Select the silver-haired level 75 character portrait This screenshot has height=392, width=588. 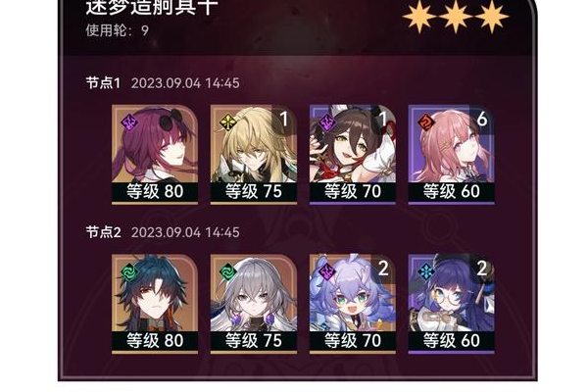point(254,304)
